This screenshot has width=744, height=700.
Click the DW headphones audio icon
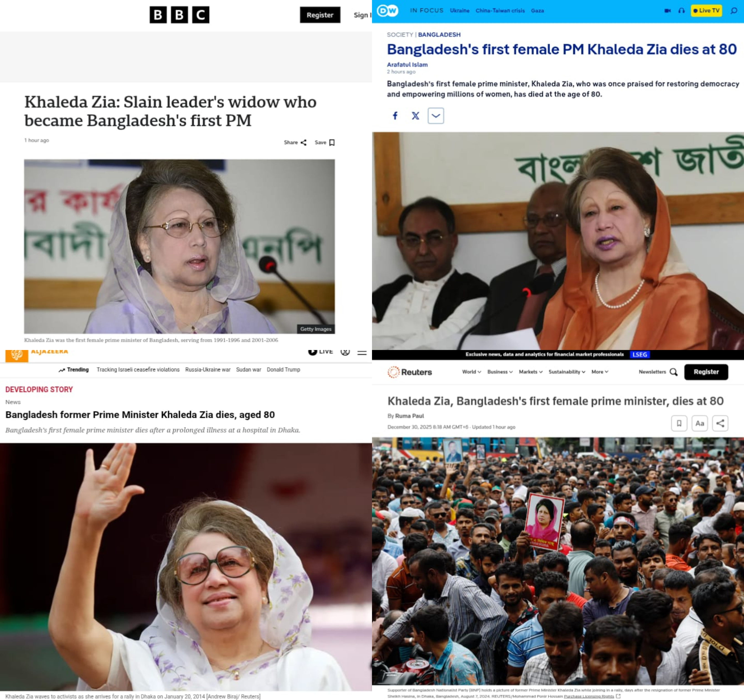pos(682,10)
